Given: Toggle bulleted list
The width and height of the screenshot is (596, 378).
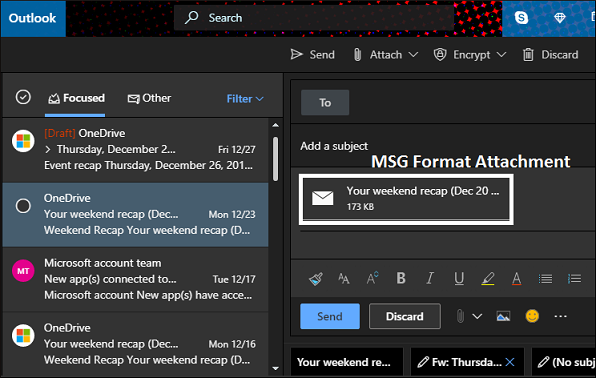Looking at the screenshot, I should tap(545, 279).
